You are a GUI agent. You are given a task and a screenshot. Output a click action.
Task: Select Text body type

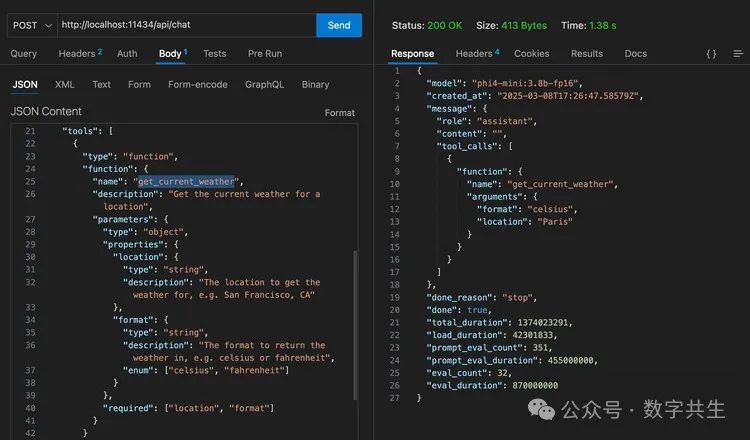(x=101, y=85)
